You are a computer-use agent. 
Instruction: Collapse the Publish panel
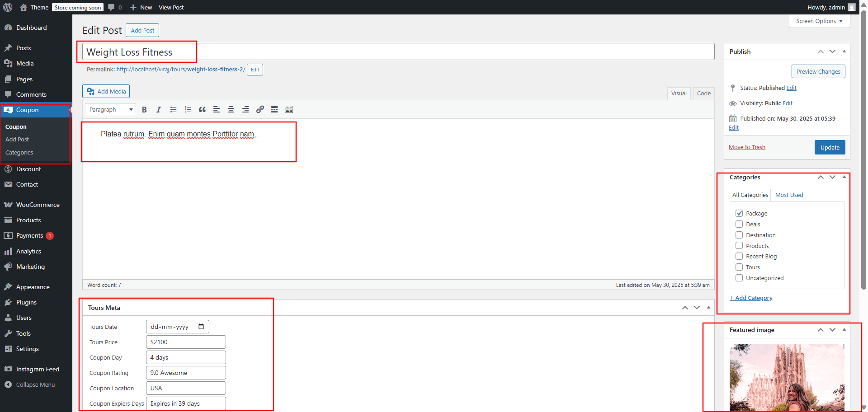[x=844, y=51]
